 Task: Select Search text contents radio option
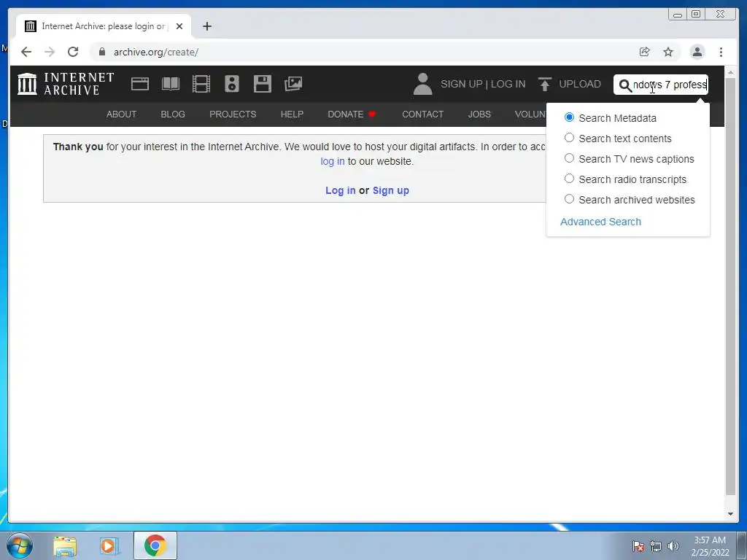click(569, 138)
